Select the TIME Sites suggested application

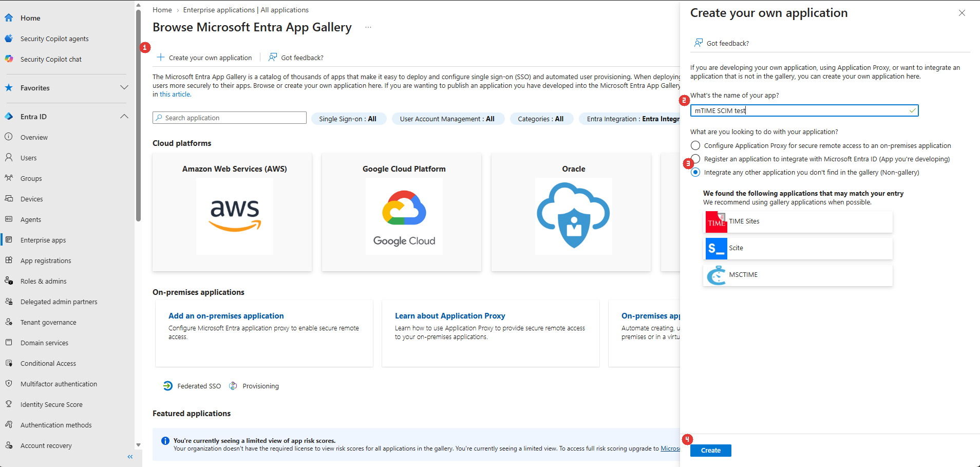pyautogui.click(x=798, y=221)
